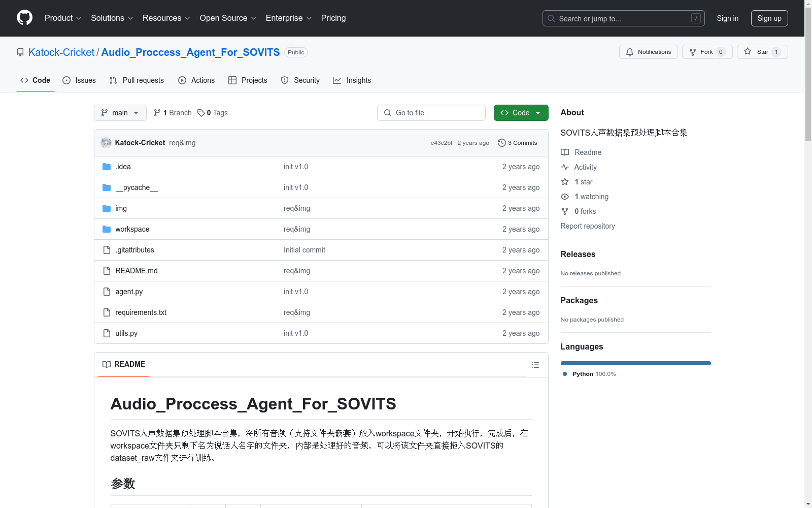Screen dimensions: 812x508
Task: Click the Sign in link
Action: [728, 18]
